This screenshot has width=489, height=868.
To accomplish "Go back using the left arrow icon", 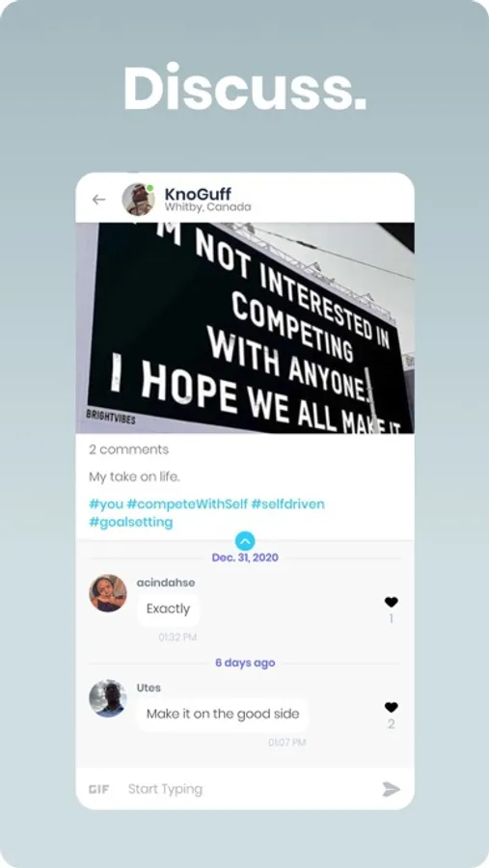I will click(98, 200).
